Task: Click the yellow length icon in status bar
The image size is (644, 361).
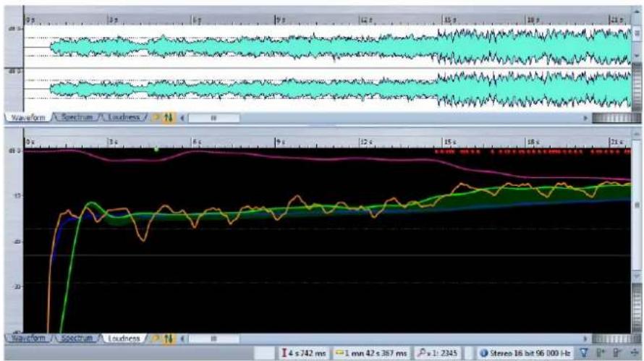Action: click(x=339, y=352)
